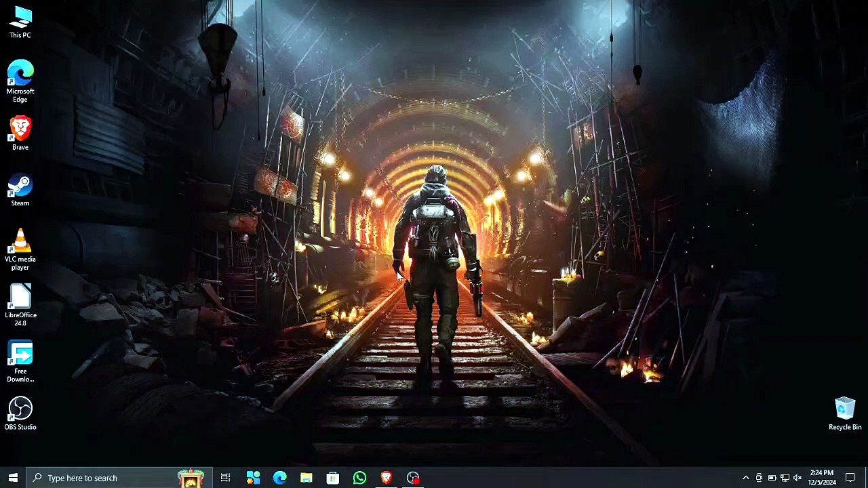The image size is (868, 488).
Task: Open the Windows Start menu
Action: pyautogui.click(x=13, y=478)
